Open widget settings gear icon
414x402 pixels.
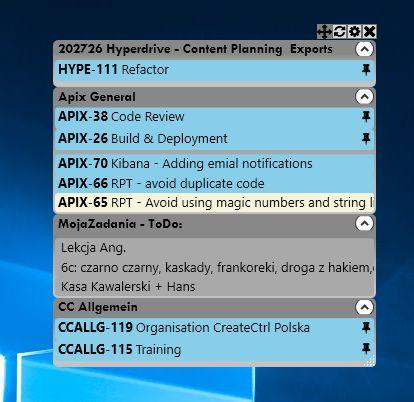click(x=354, y=32)
